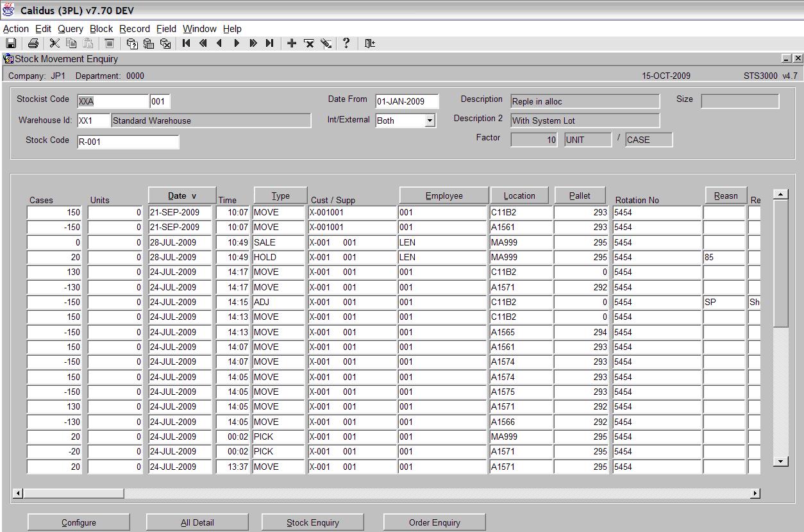Click the horizontal scrollbar thumb
Viewport: 804px width, 532px height.
click(x=74, y=493)
